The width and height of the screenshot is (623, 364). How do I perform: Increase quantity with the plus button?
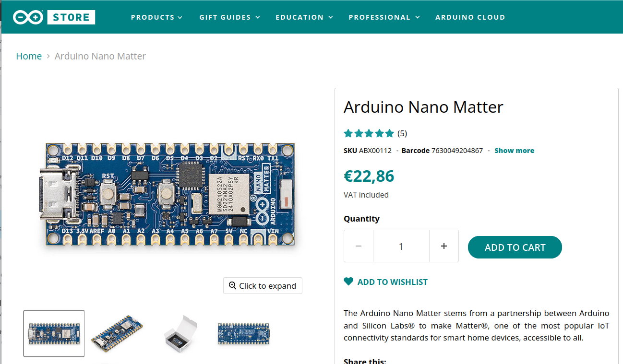tap(444, 246)
